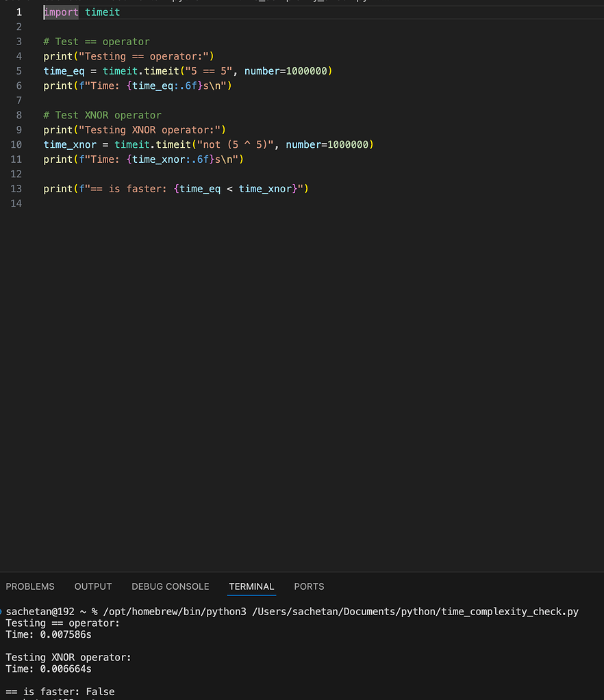Open the PROBLEMS panel tab
The image size is (604, 700).
click(30, 586)
